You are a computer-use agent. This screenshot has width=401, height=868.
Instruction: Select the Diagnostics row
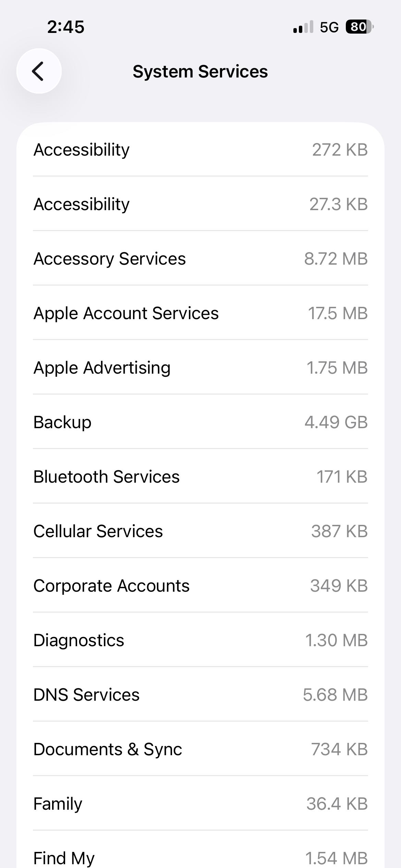pos(200,640)
